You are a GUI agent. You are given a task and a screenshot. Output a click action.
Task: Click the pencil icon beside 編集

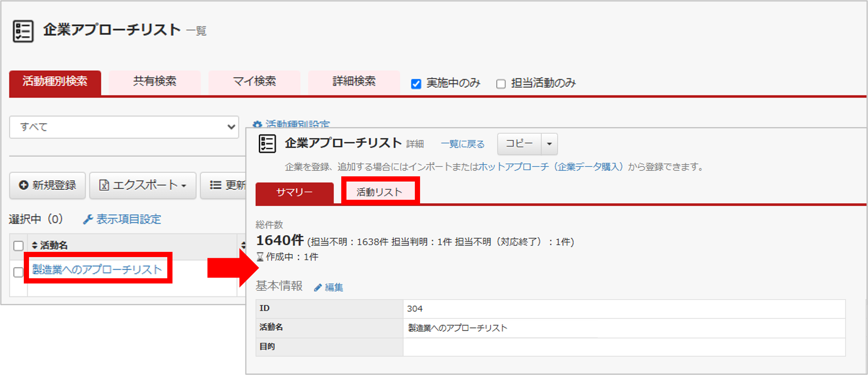[318, 288]
